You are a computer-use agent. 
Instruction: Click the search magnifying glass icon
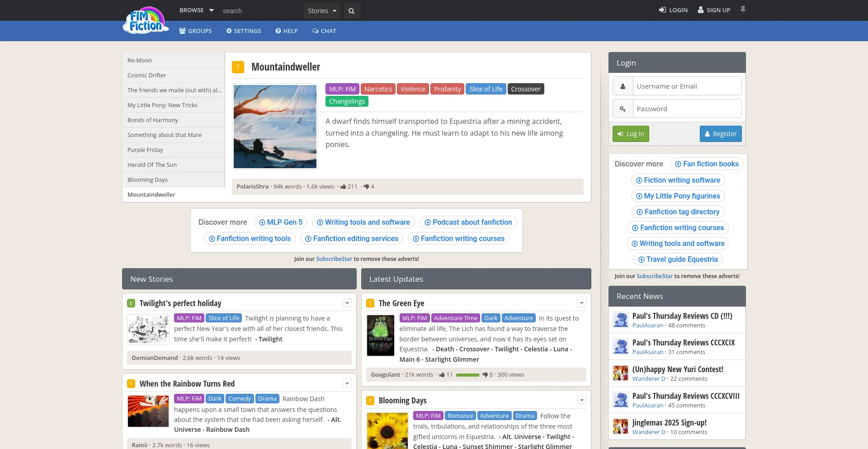352,10
